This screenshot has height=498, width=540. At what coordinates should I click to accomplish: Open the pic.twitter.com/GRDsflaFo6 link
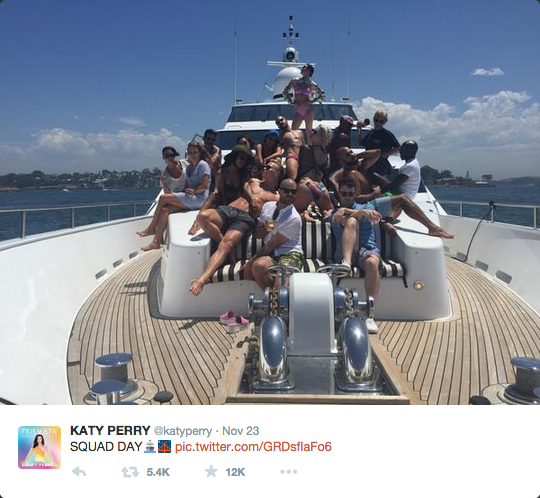[x=253, y=447]
